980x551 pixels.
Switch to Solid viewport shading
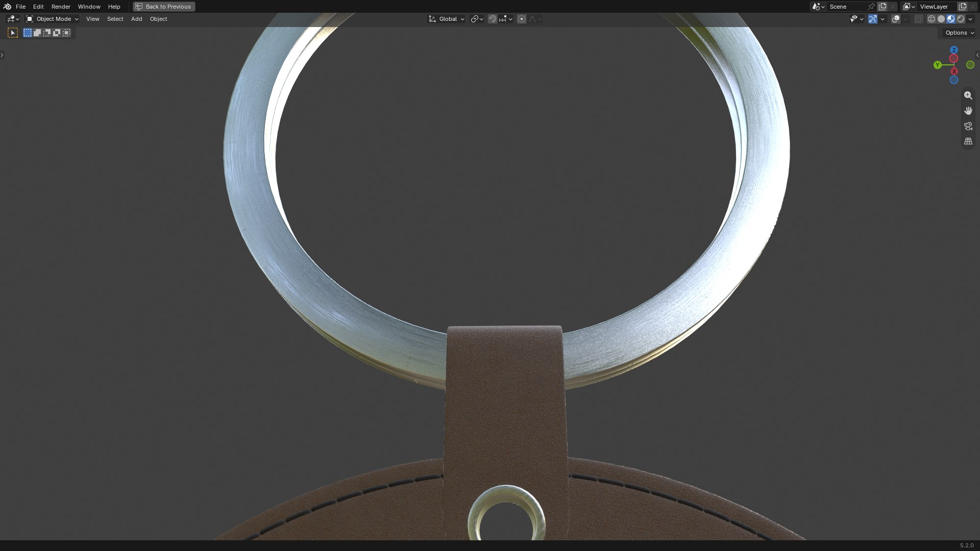coord(941,19)
